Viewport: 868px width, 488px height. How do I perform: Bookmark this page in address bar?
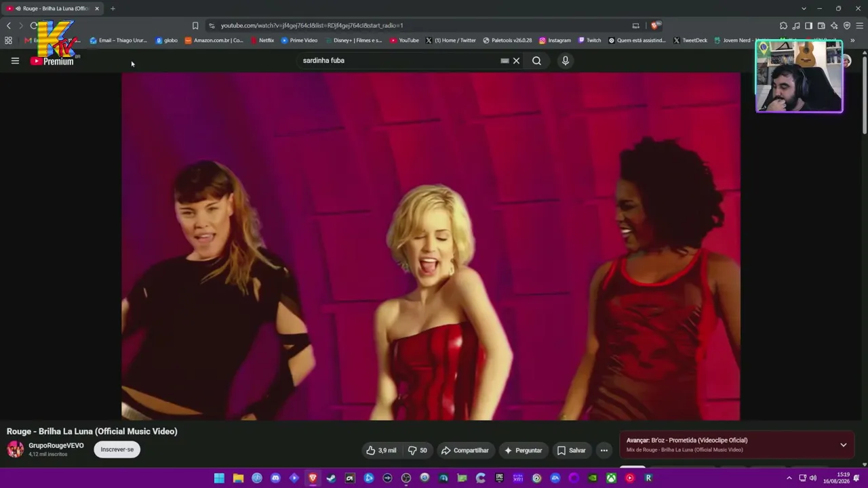click(x=195, y=26)
